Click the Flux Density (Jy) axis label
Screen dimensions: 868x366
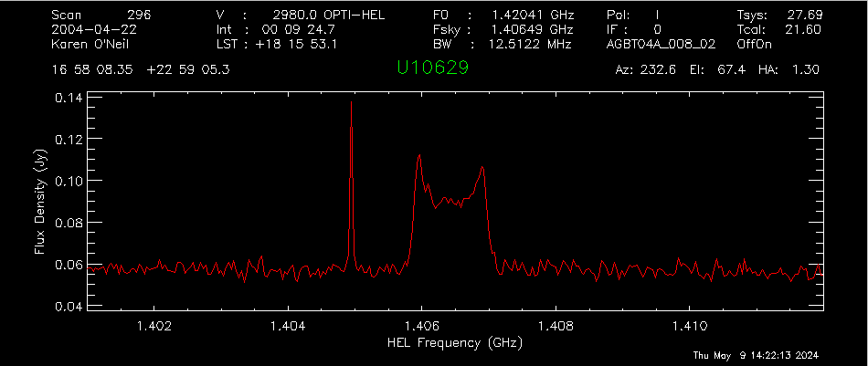(x=40, y=203)
